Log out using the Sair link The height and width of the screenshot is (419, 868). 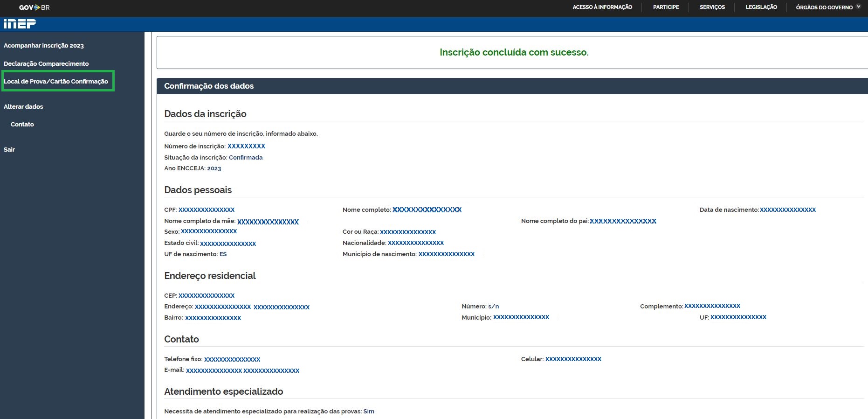[x=9, y=150]
